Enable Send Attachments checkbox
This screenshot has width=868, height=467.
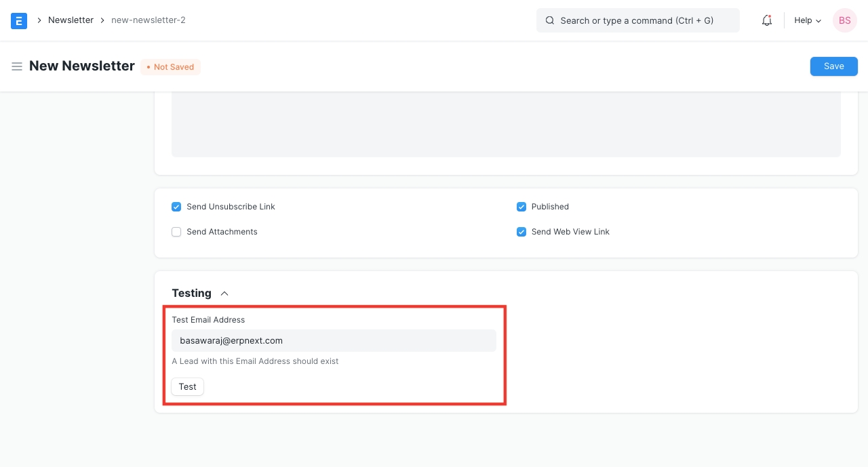176,232
